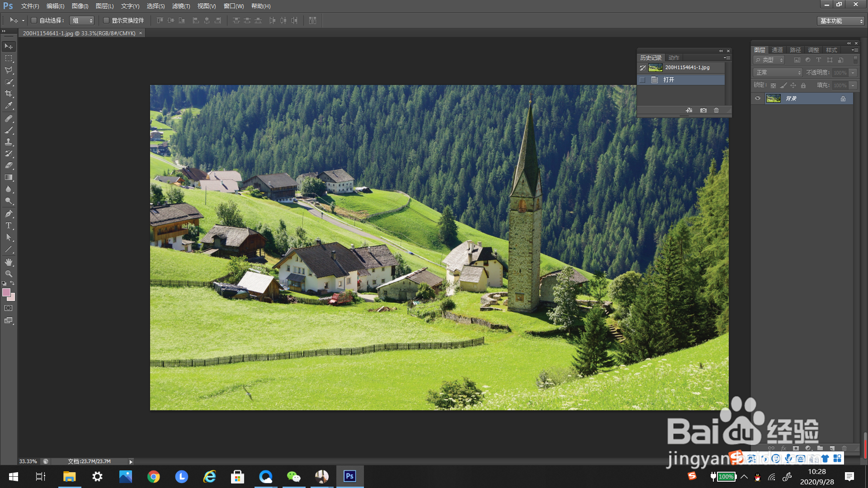Screen dimensions: 868x488
Task: Select the Hand tool
Action: tap(9, 262)
